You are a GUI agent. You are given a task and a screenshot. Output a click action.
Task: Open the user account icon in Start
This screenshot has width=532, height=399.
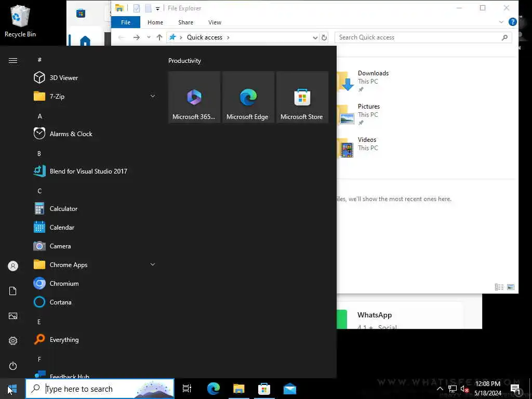tap(13, 266)
